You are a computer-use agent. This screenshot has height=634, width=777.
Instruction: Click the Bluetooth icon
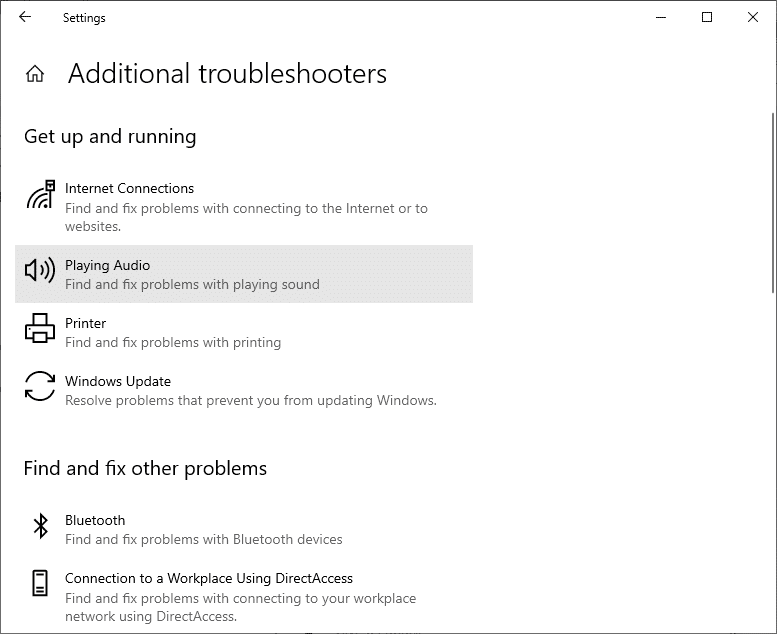40,526
